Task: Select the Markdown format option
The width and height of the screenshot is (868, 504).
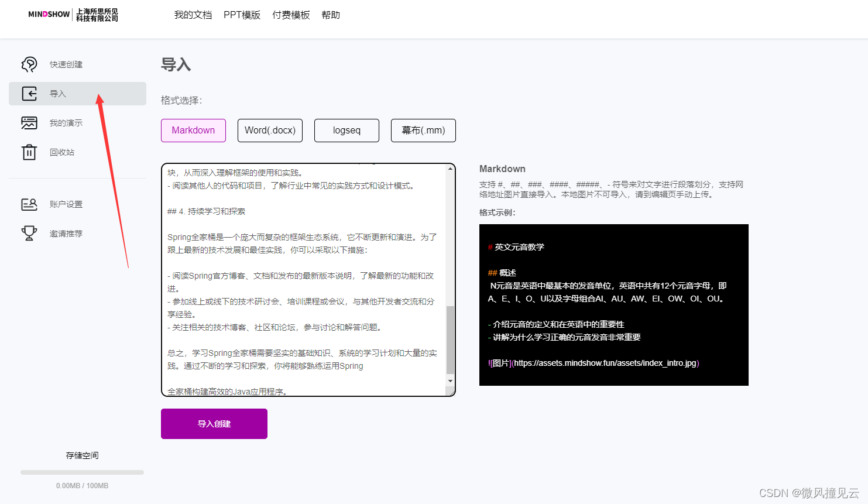Action: tap(193, 131)
